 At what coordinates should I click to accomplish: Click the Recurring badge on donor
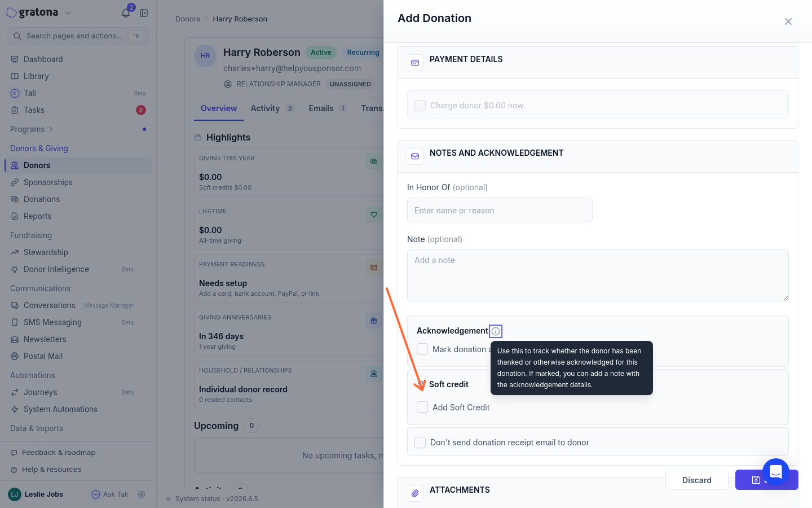(x=363, y=52)
